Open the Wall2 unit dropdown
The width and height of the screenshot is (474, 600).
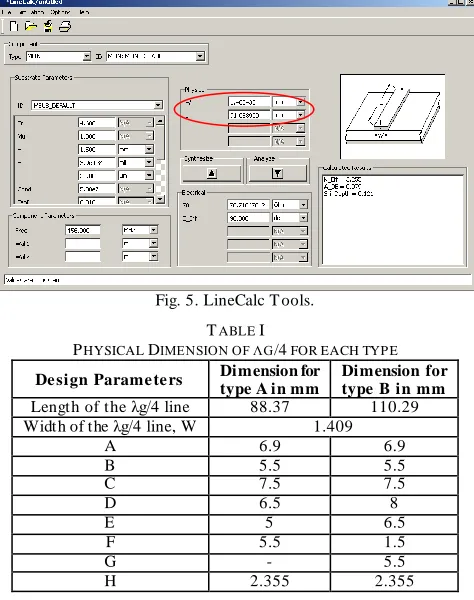153,256
